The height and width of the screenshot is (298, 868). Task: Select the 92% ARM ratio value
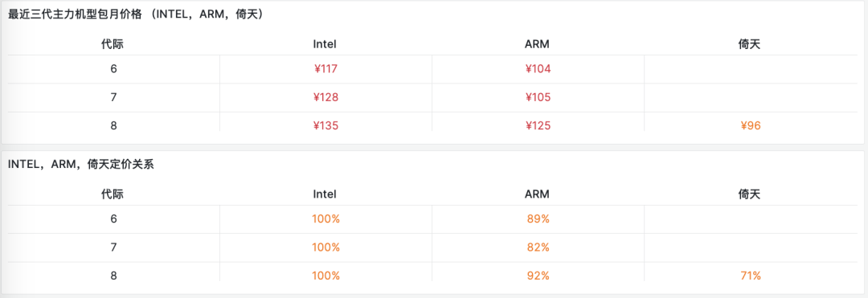coord(538,276)
